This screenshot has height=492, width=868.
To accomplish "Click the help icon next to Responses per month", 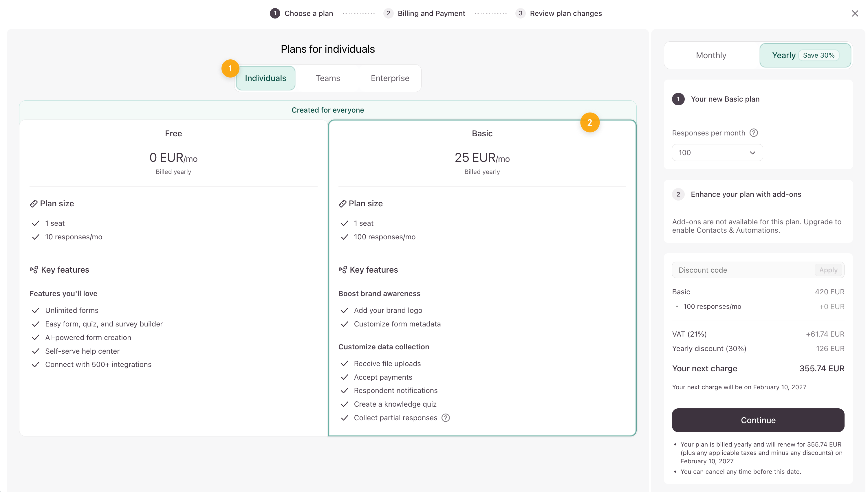I will coord(753,133).
